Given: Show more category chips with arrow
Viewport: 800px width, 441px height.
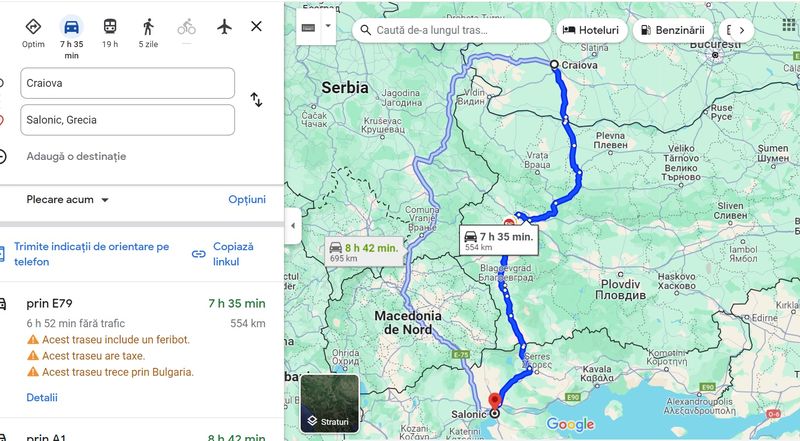Looking at the screenshot, I should click(742, 30).
